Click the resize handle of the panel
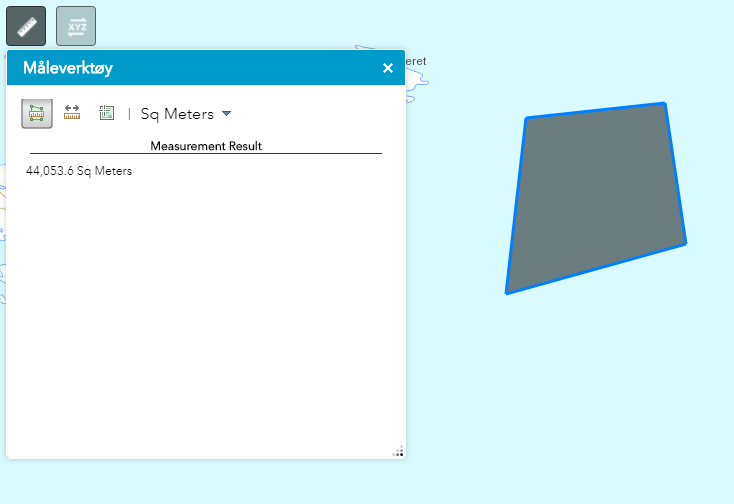 pos(398,451)
